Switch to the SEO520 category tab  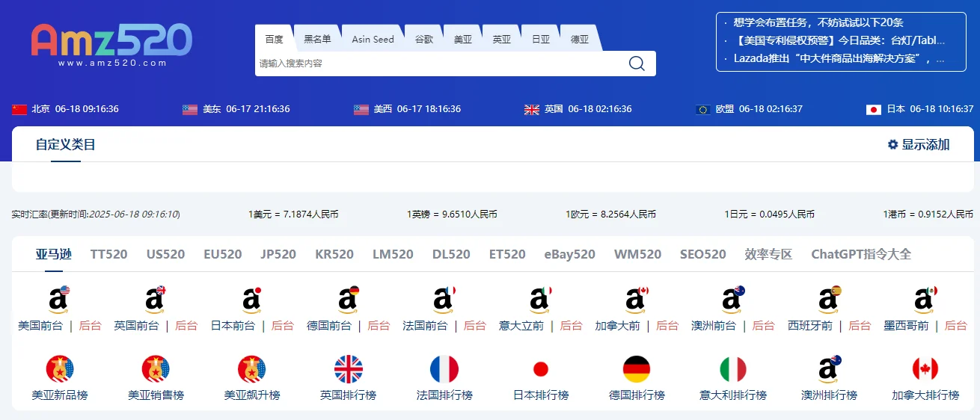(x=703, y=254)
